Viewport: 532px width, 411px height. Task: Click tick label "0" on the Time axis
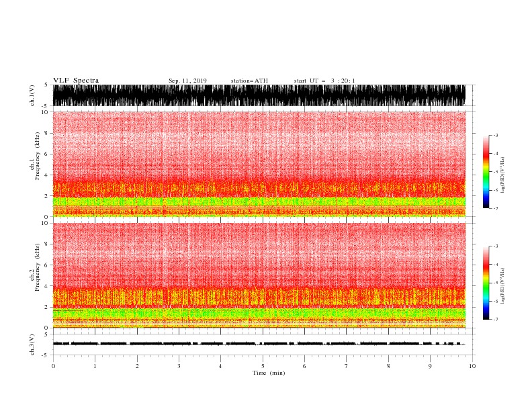coord(53,366)
